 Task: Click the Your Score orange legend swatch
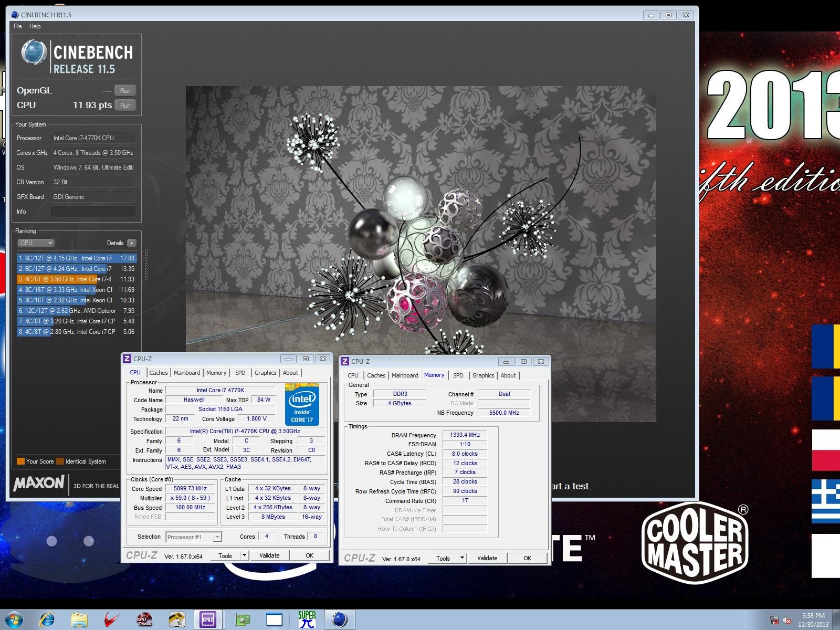coord(20,461)
